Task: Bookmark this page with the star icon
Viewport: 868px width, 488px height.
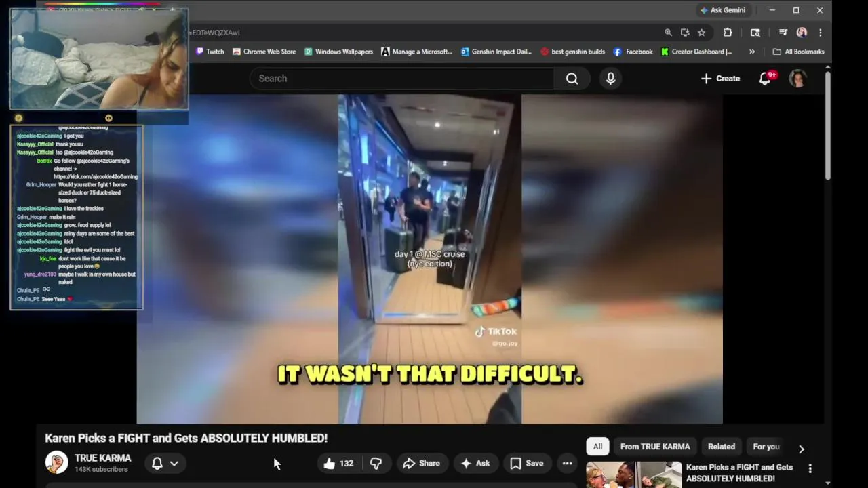Action: pyautogui.click(x=701, y=33)
